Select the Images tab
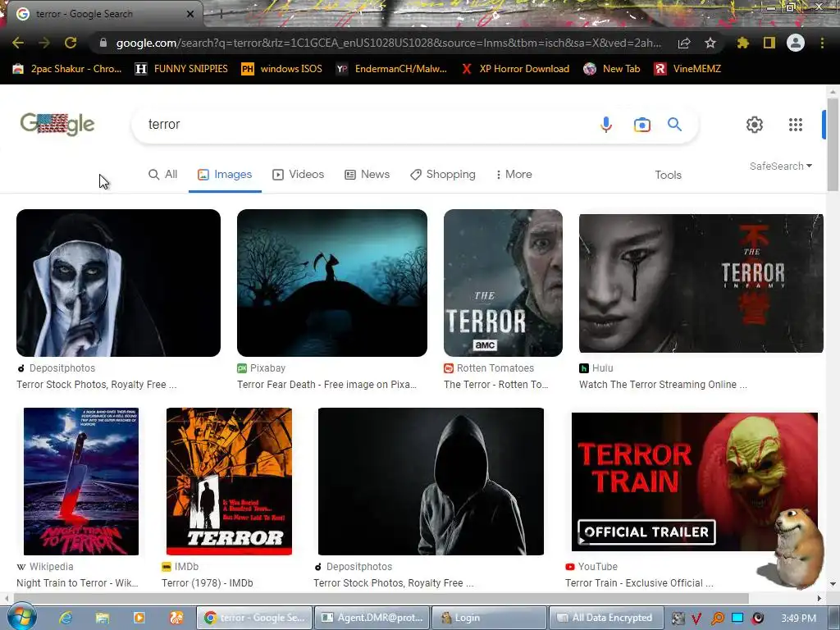 point(225,174)
